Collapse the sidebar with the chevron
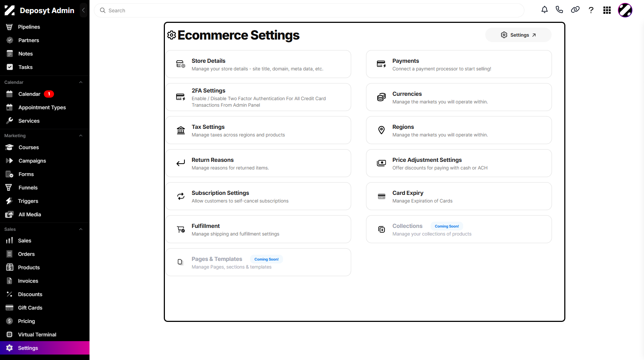 83,11
